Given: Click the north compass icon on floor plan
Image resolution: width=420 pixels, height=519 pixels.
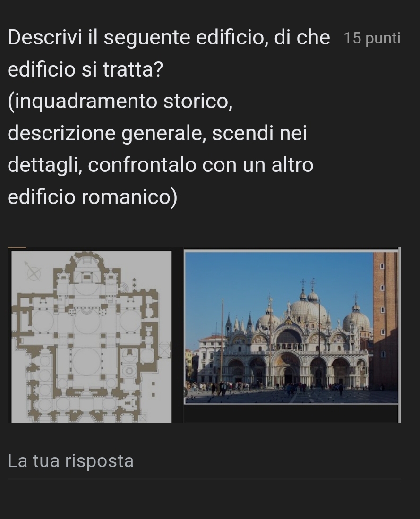Looking at the screenshot, I should point(33,271).
